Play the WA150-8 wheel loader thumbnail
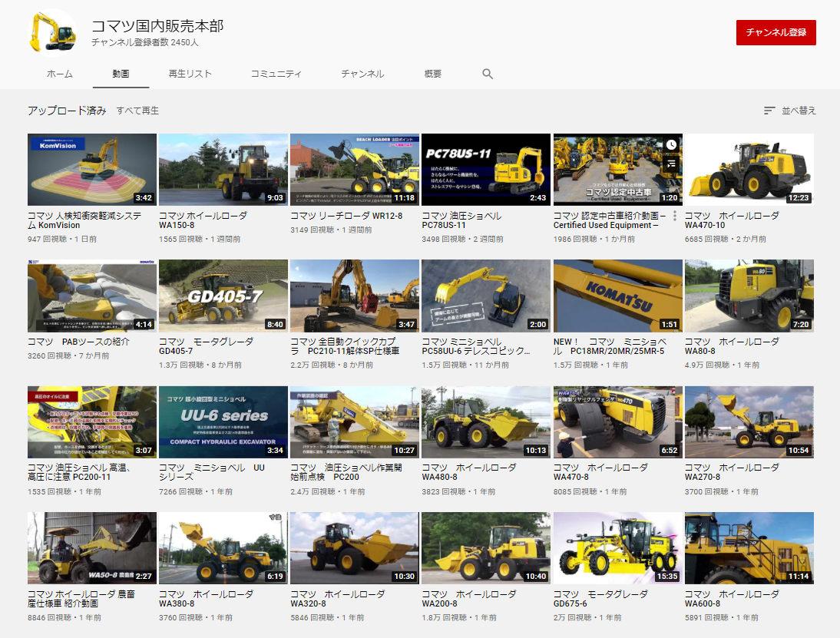This screenshot has width=840, height=638. [223, 169]
